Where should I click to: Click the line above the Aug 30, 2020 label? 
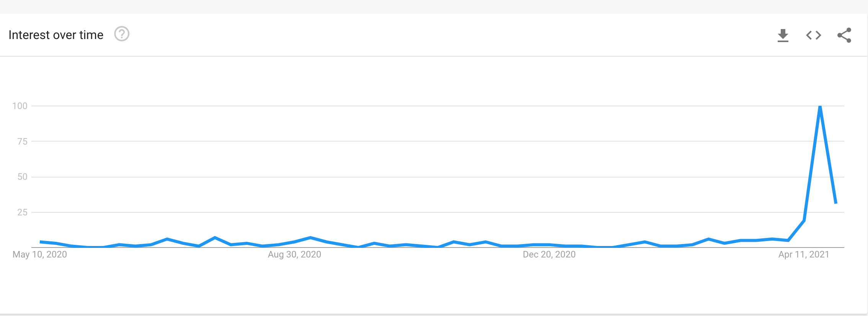(x=294, y=242)
